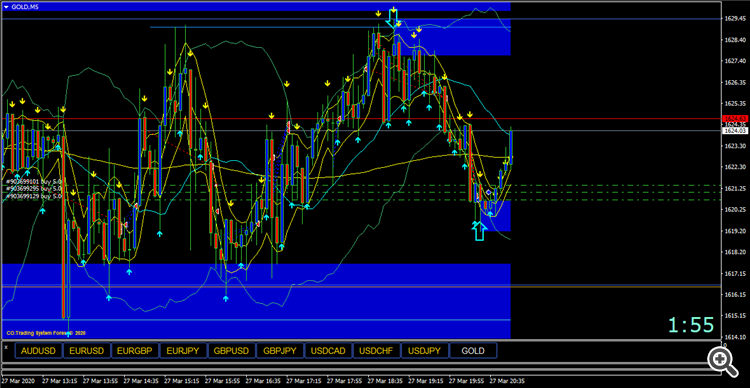Load the USDJPY chart
Image resolution: width=750 pixels, height=388 pixels.
coord(425,351)
